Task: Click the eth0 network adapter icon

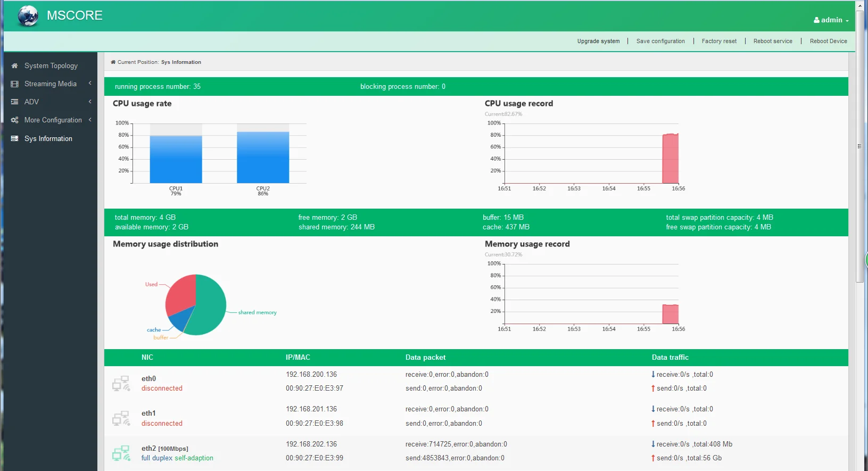Action: click(x=121, y=383)
